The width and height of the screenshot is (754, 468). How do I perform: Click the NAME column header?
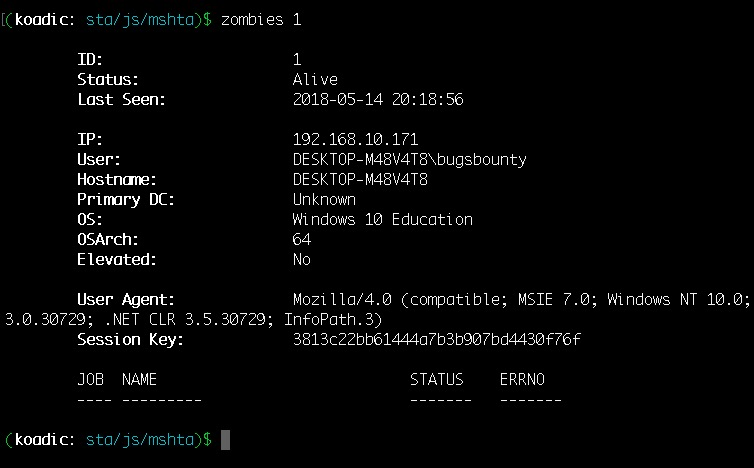tap(140, 380)
